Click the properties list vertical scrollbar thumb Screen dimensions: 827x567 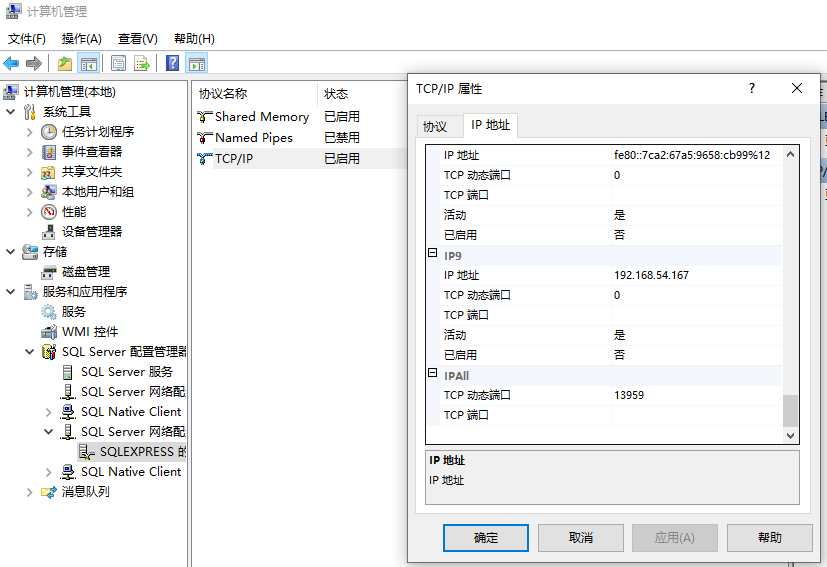[x=790, y=410]
